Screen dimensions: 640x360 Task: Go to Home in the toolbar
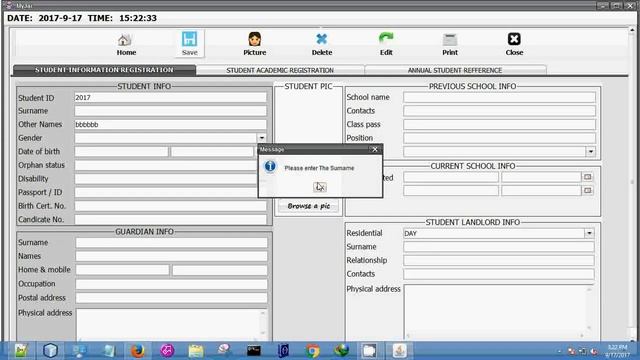[x=126, y=44]
